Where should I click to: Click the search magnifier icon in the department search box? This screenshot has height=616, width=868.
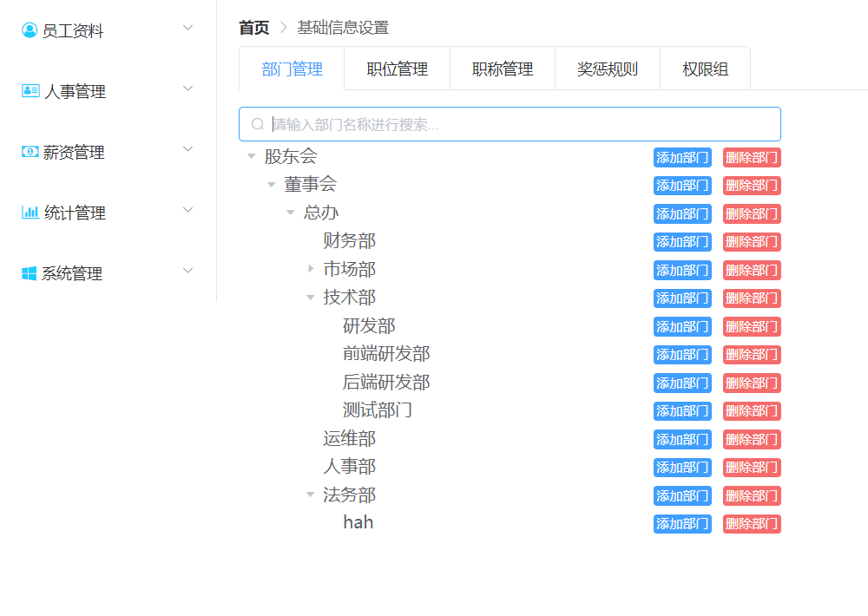pyautogui.click(x=258, y=124)
